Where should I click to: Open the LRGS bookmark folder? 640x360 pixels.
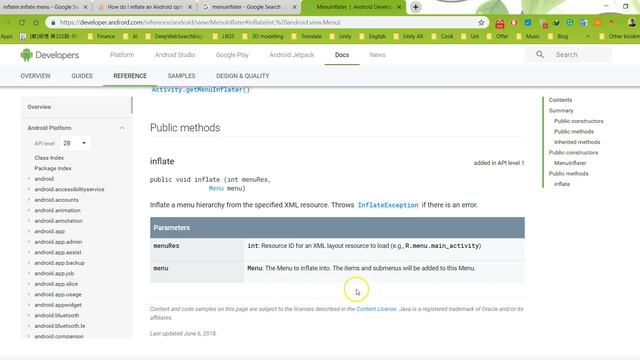coord(224,36)
